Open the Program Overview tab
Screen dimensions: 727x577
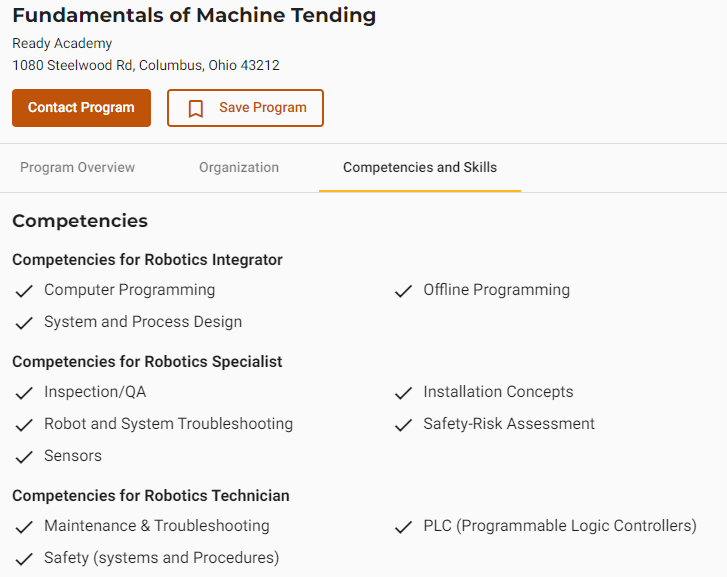click(77, 167)
